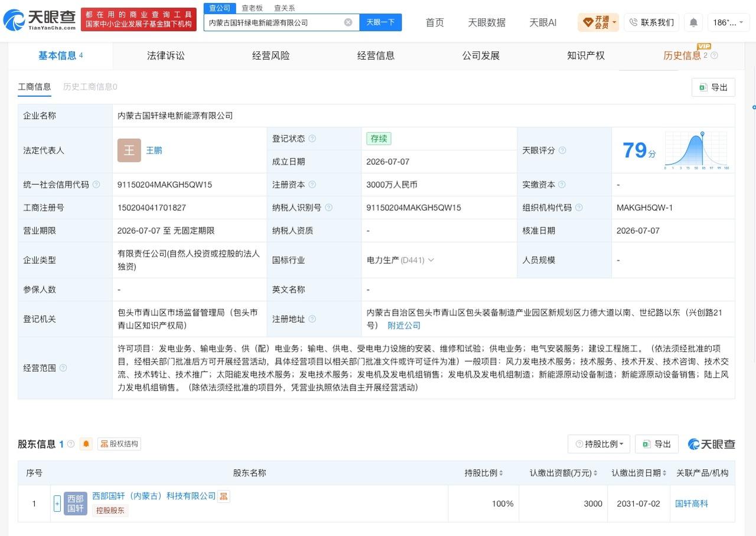The image size is (756, 536).
Task: Click the 王 avatar of legal representative
Action: pos(129,151)
